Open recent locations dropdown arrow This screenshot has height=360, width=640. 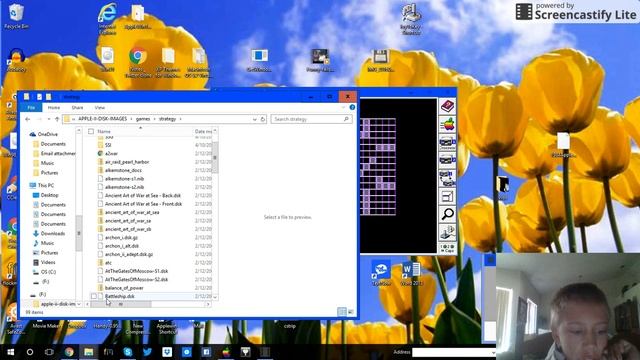coord(49,119)
